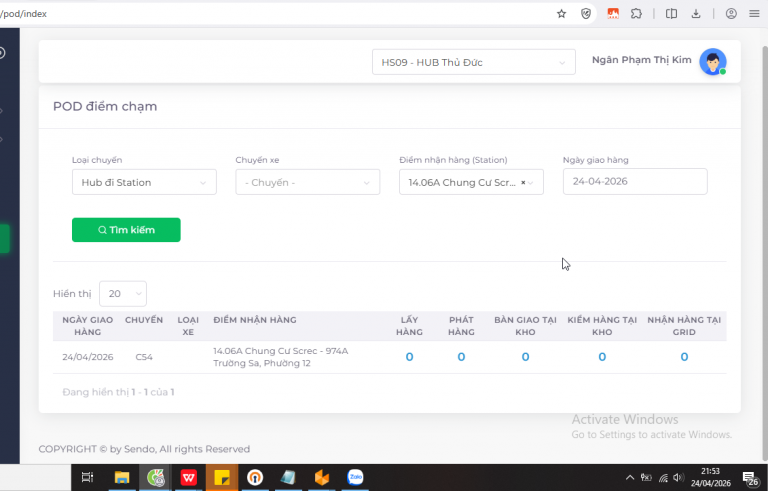Open the volume control in the tray
The height and width of the screenshot is (491, 768).
point(678,477)
